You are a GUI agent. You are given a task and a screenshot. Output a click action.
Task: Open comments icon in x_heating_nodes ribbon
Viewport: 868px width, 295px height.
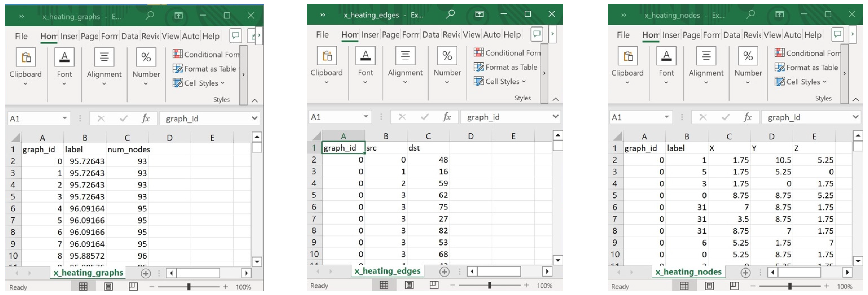[x=837, y=34]
